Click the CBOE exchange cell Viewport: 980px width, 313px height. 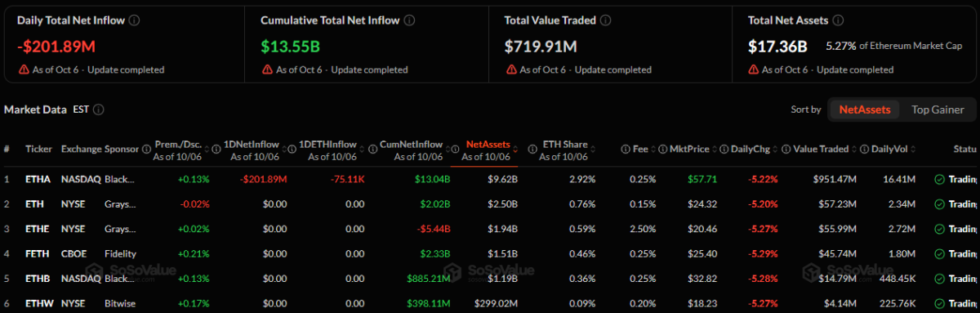pos(74,255)
